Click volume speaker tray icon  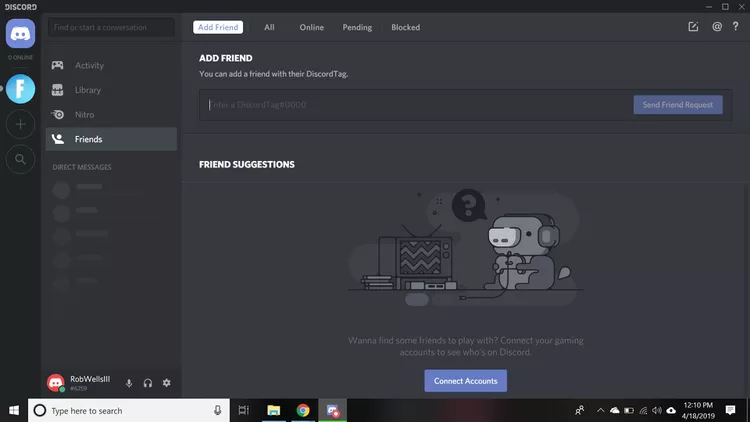[x=657, y=411]
